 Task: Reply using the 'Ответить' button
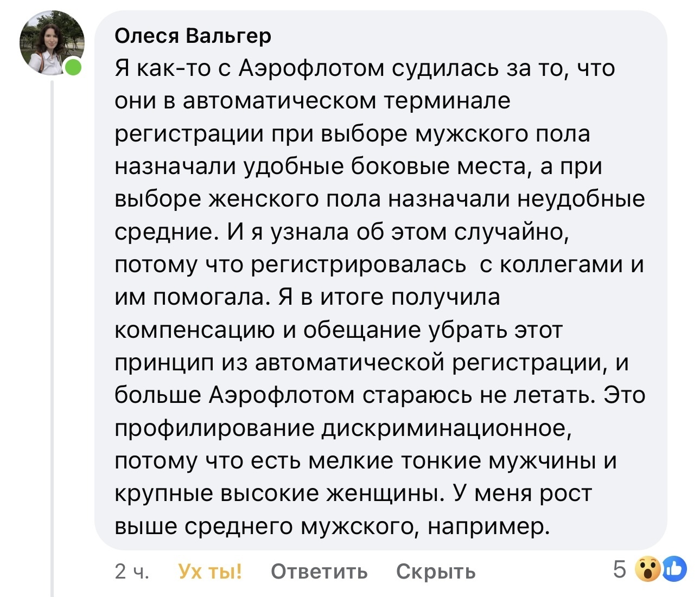coord(319,571)
